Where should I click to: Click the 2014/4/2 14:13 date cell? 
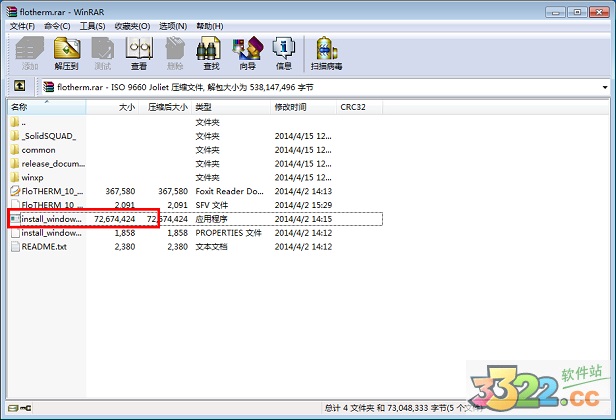pyautogui.click(x=303, y=191)
